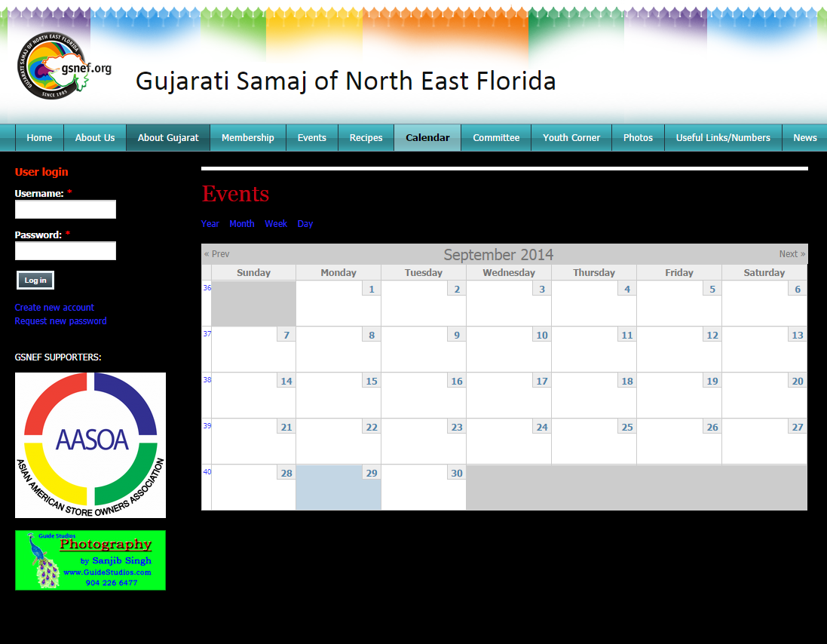
Task: Click Request new password link
Action: point(60,321)
